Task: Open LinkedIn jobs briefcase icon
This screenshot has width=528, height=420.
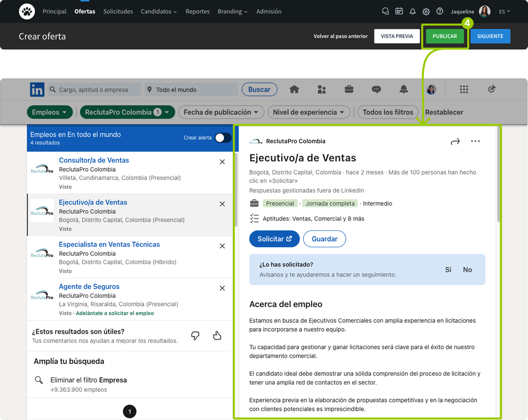Action: (349, 89)
